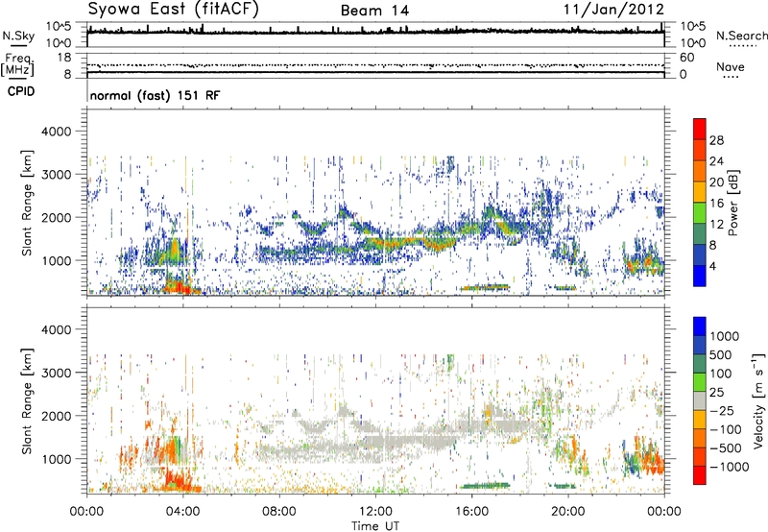Click the "Beam 14" header text

(x=374, y=11)
